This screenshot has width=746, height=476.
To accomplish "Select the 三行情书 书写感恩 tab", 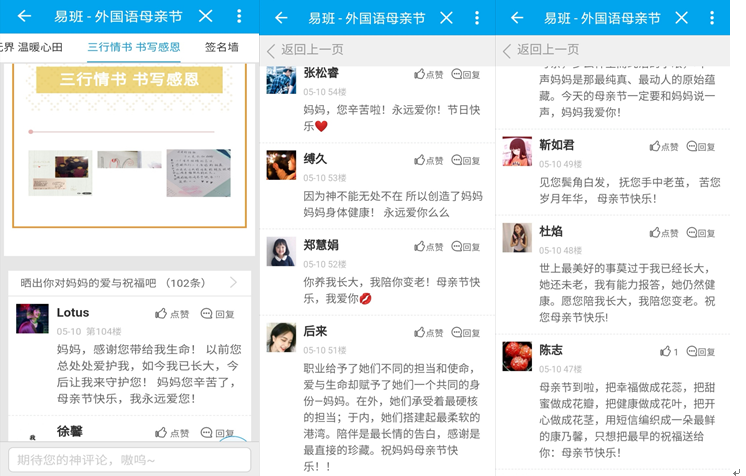I will 133,47.
